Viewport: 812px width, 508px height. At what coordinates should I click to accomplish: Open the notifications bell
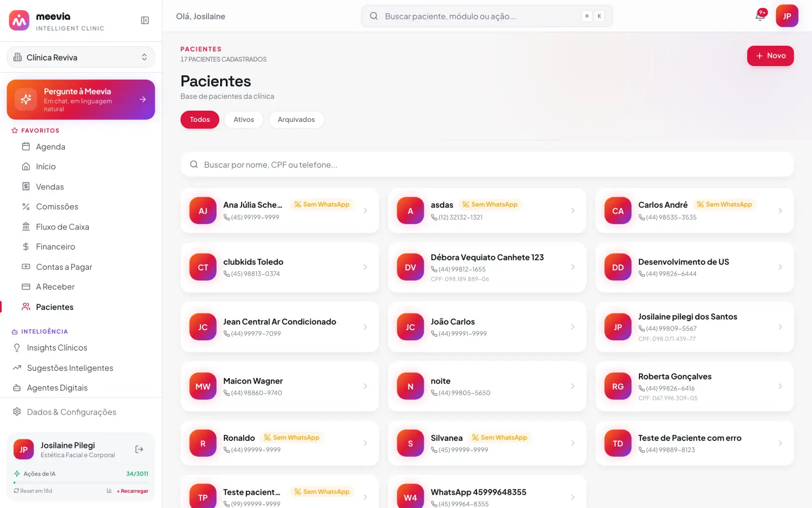click(760, 16)
